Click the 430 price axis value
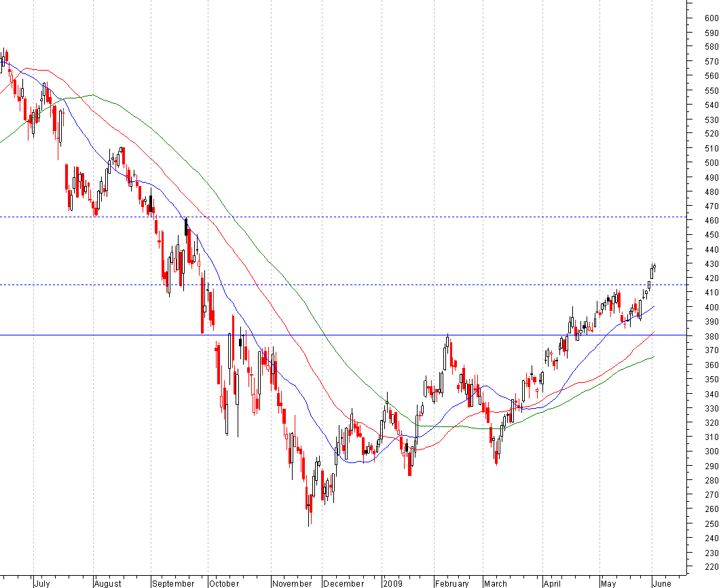This screenshot has height=588, width=721. click(711, 264)
